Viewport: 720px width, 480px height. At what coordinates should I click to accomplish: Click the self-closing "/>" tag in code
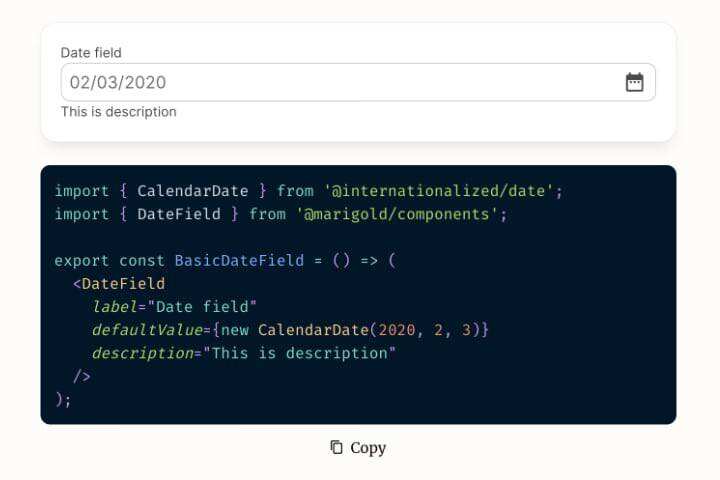pyautogui.click(x=82, y=376)
